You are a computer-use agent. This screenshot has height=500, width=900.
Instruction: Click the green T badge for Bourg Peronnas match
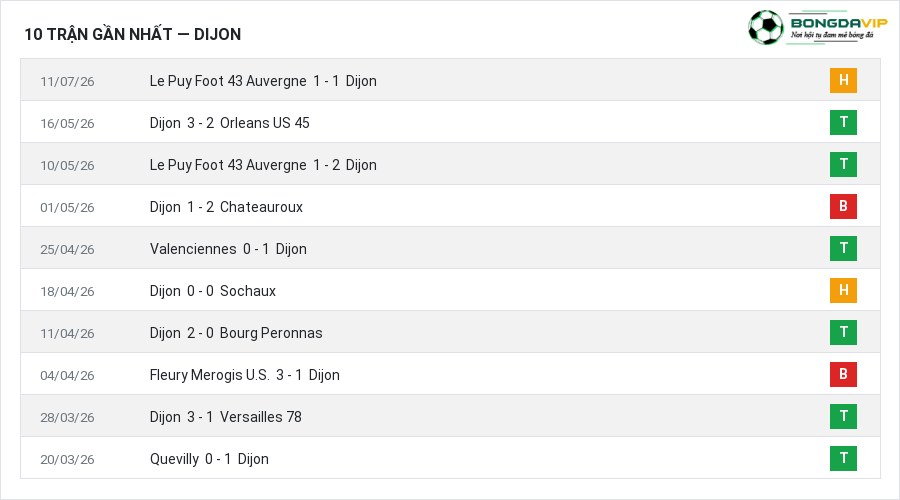(x=843, y=332)
